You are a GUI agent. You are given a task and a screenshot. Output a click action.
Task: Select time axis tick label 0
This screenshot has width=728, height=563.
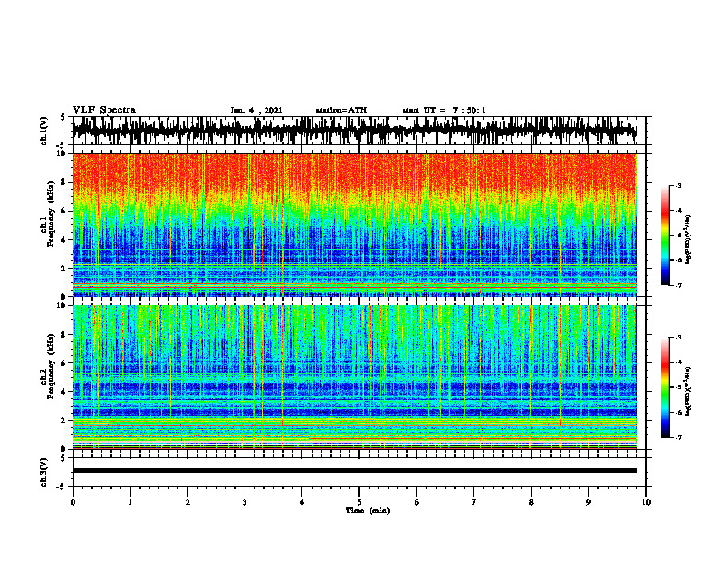coord(73,502)
